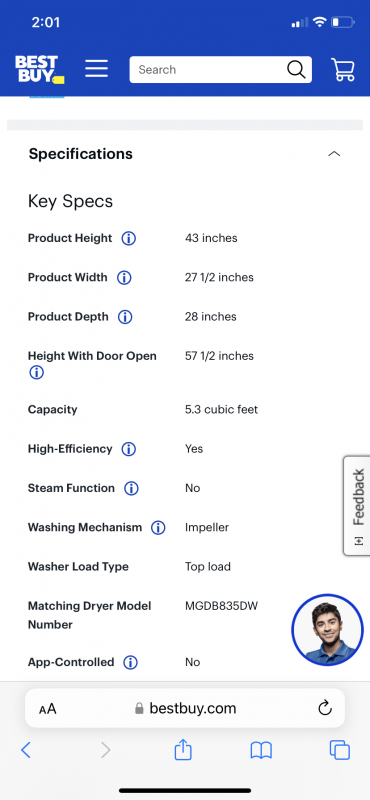Open the Safari share sheet
The image size is (370, 800).
point(183,749)
